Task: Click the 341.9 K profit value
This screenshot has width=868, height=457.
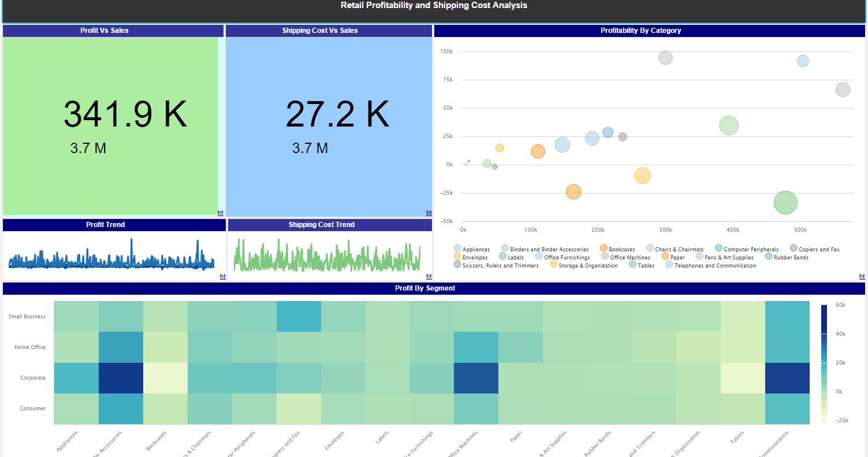Action: tap(125, 113)
